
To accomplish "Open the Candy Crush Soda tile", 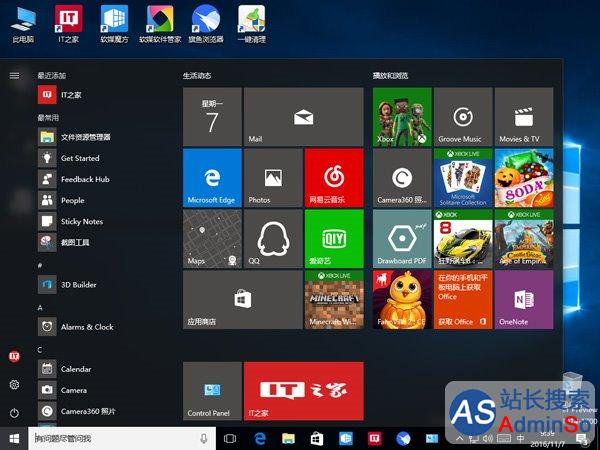I will coord(524,178).
